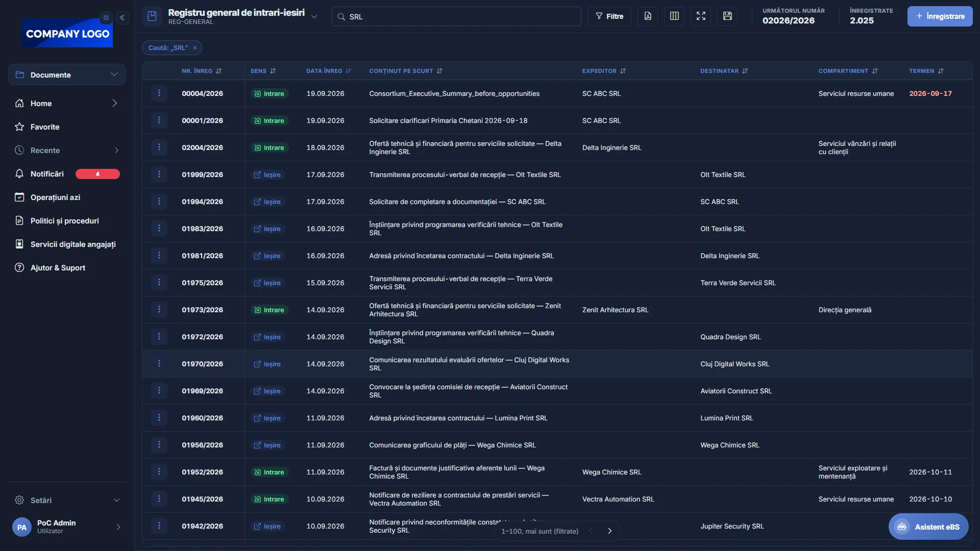Go to next page of results

pyautogui.click(x=609, y=531)
